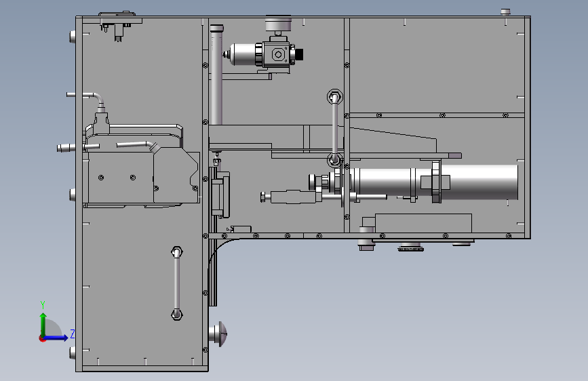Select the knurled round foot under the bottom plate
This screenshot has width=588, height=381.
(x=410, y=247)
